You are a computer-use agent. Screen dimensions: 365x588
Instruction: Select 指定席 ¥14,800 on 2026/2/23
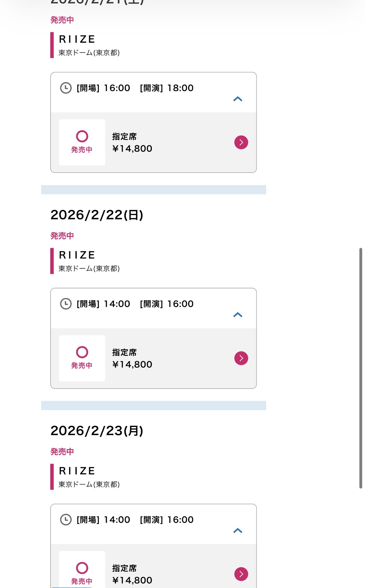132,574
